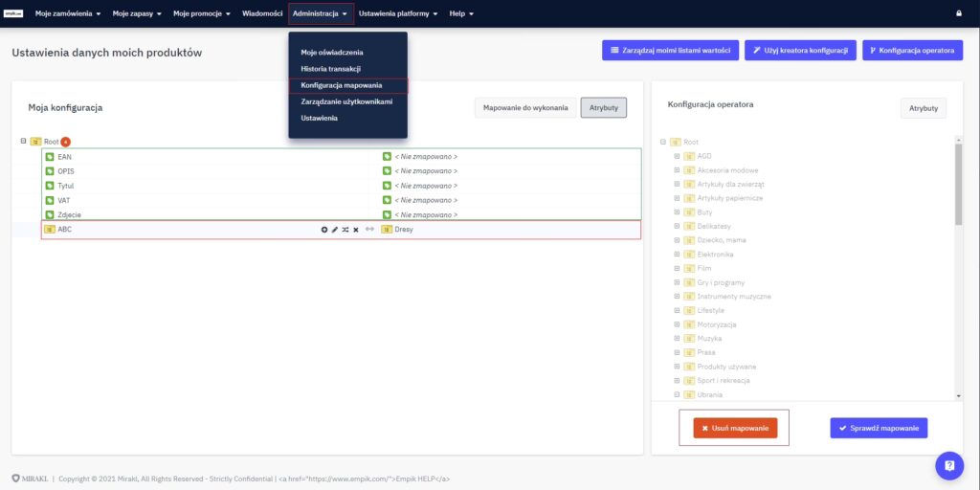Expand the AGD category node
This screenshot has width=980, height=490.
click(x=677, y=156)
